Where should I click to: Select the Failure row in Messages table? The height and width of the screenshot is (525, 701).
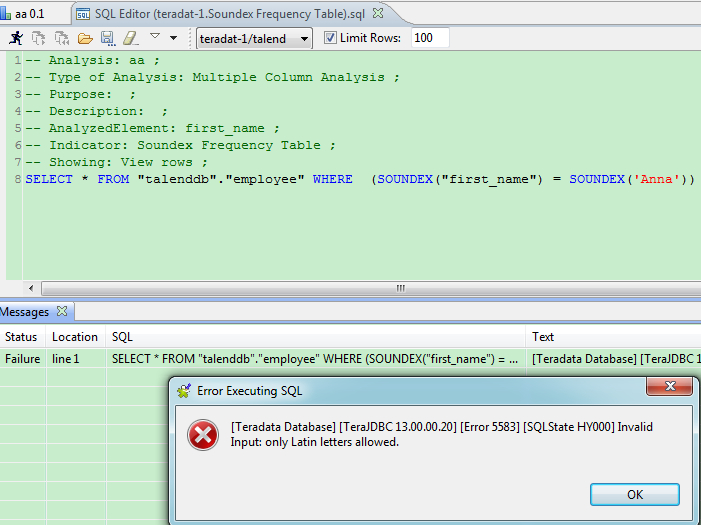pyautogui.click(x=22, y=358)
